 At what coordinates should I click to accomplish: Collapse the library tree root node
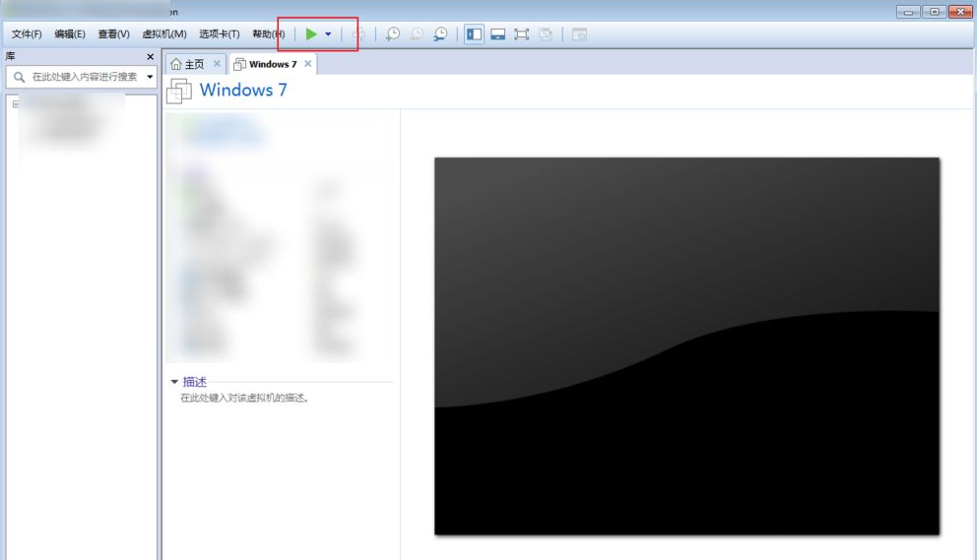(16, 104)
